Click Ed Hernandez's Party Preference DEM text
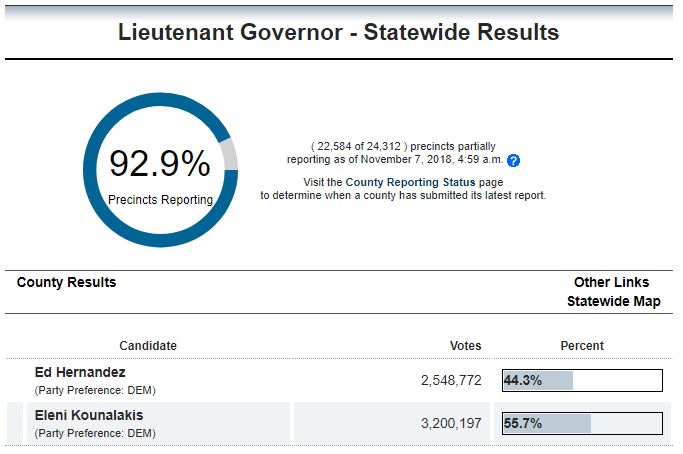The width and height of the screenshot is (683, 454). pyautogui.click(x=95, y=390)
